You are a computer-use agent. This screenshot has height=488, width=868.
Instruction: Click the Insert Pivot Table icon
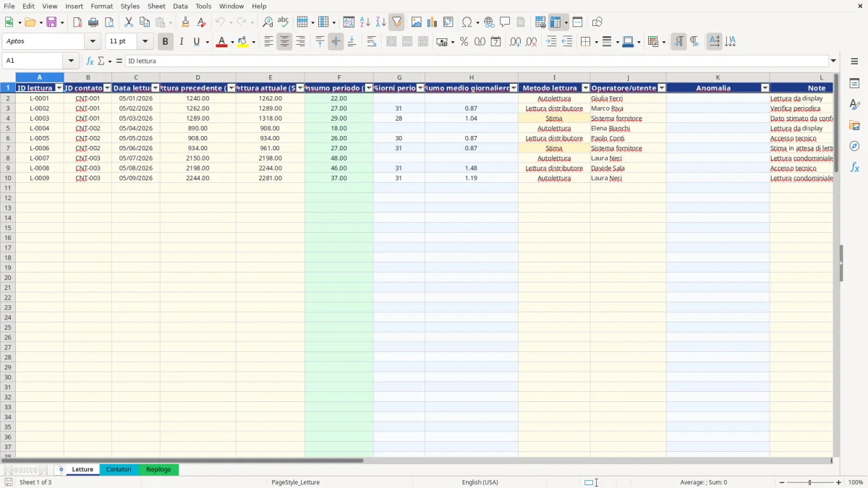pos(448,22)
